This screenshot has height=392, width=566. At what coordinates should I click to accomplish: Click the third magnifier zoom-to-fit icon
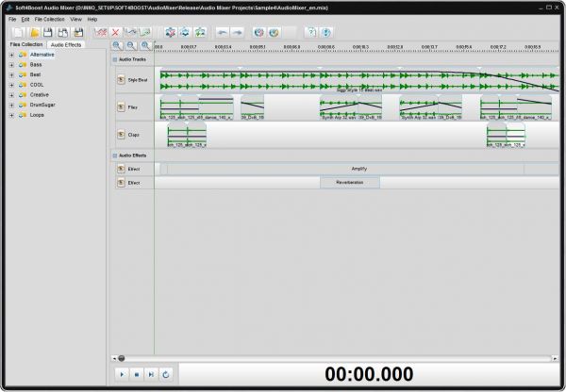click(x=145, y=45)
